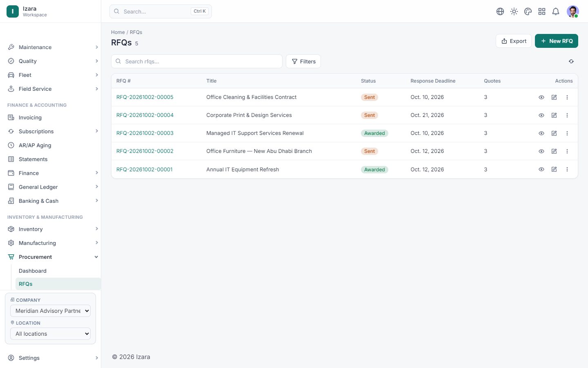
Task: Expand the Settings sidebar item
Action: [x=53, y=358]
